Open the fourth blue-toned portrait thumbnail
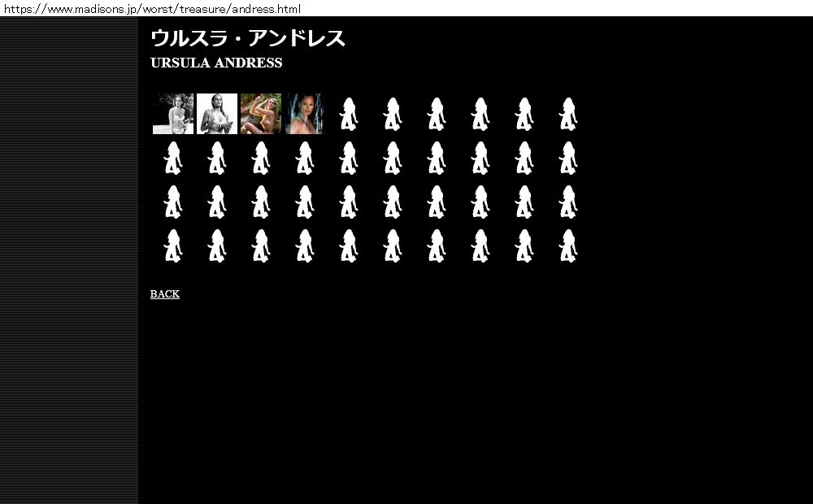Viewport: 813px width, 504px height. coord(305,114)
